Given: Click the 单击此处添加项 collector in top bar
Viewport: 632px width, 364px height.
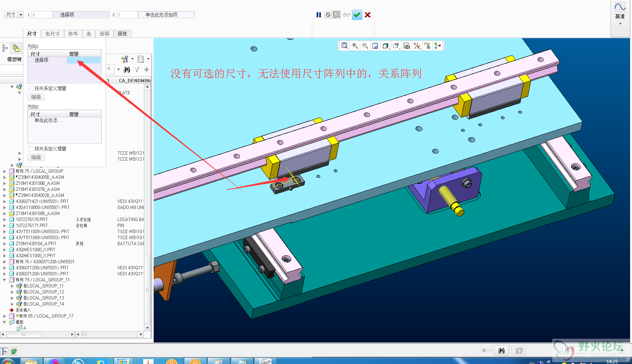Looking at the screenshot, I should click(166, 15).
